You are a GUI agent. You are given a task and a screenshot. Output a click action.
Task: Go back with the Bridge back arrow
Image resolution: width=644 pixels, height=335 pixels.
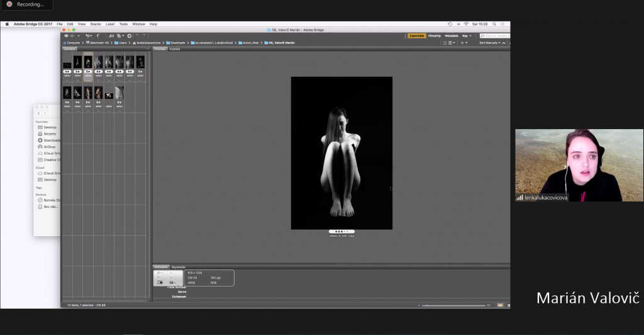(x=66, y=36)
